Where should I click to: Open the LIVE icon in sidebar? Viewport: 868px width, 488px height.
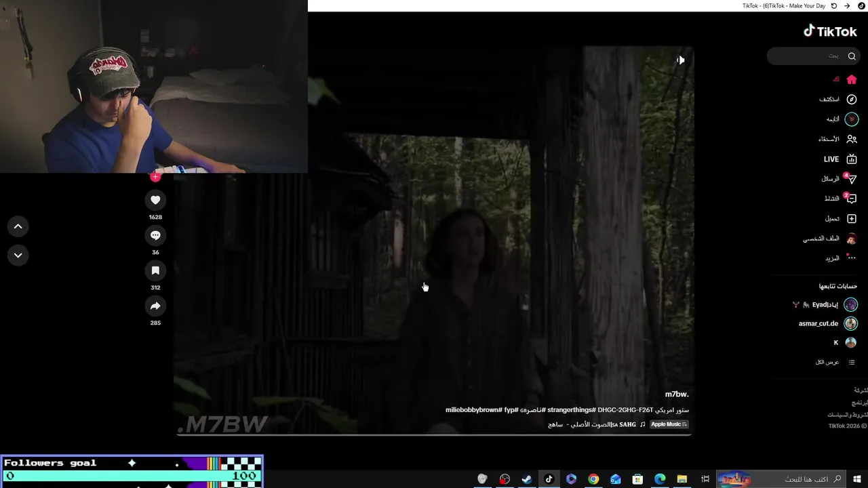pyautogui.click(x=852, y=159)
